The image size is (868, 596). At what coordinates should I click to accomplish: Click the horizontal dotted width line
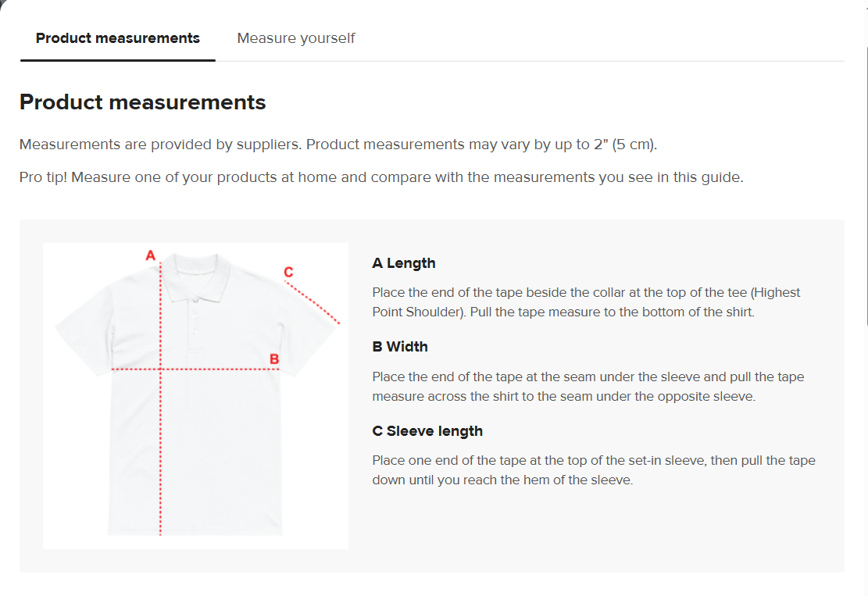219,369
